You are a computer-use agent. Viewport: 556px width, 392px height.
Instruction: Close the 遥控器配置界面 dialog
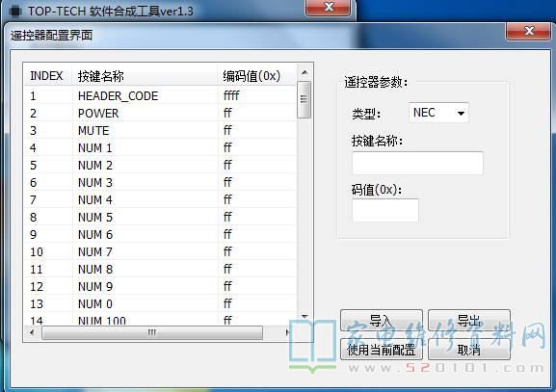(529, 32)
